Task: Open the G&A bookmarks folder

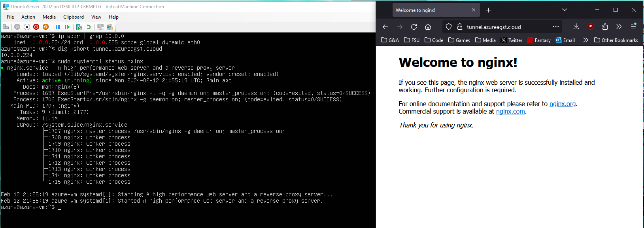Action: click(390, 40)
